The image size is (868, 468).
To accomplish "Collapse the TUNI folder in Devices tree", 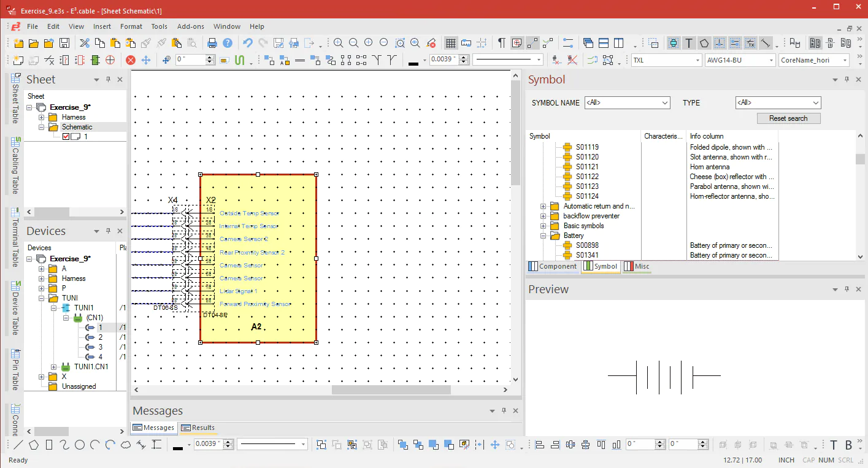I will [x=42, y=298].
